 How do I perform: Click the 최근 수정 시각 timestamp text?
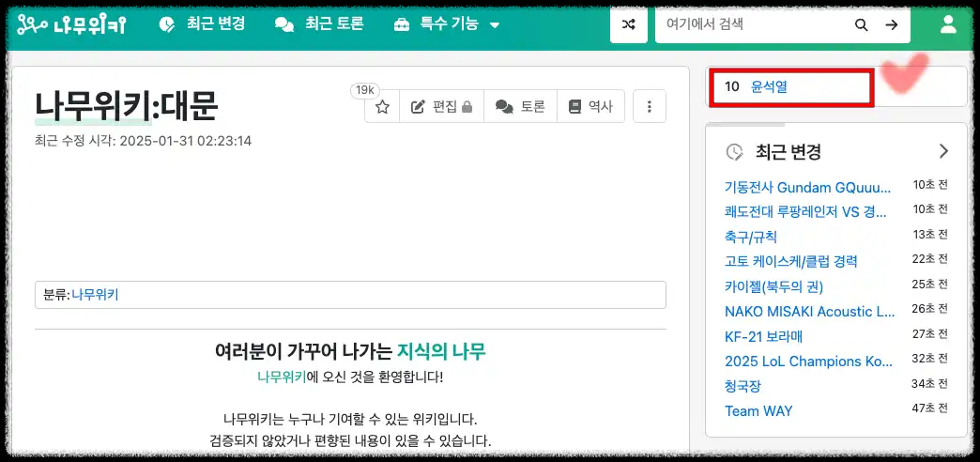coord(143,141)
